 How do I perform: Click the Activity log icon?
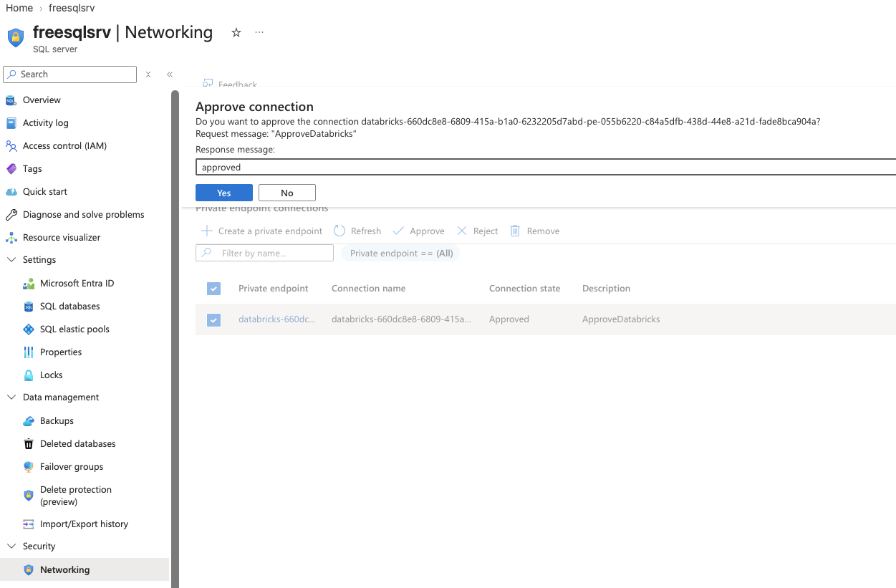11,123
